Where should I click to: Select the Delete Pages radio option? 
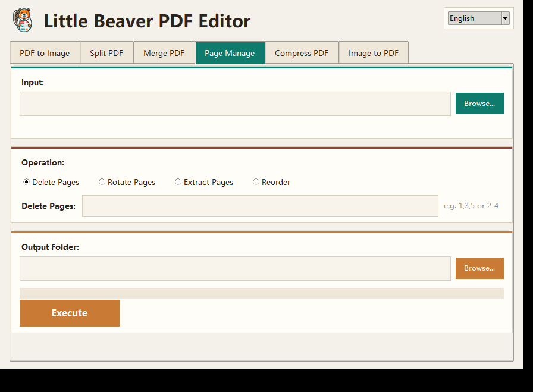click(x=51, y=182)
